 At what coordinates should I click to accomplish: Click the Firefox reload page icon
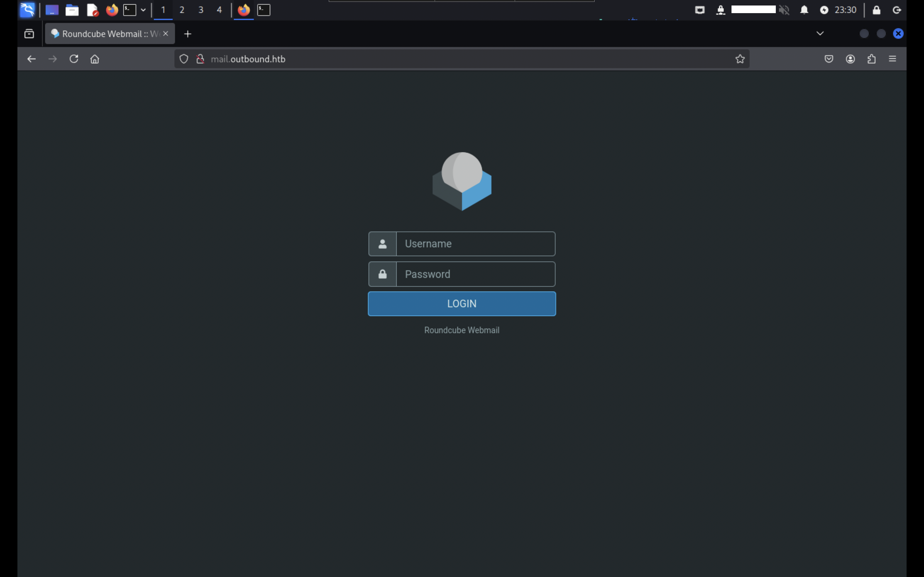[x=74, y=59]
